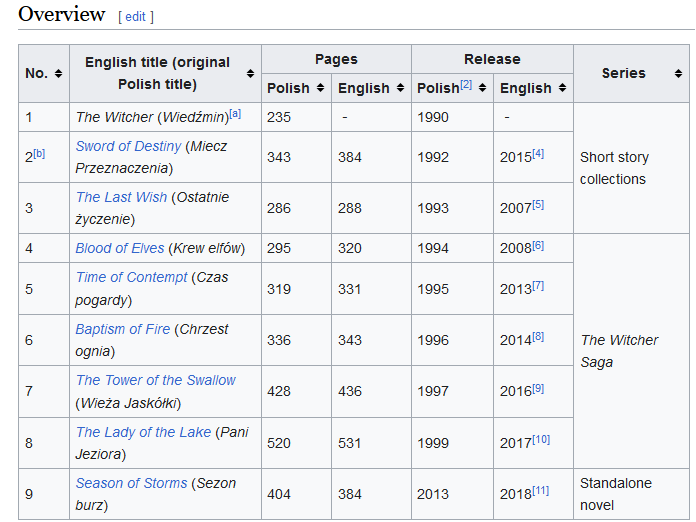Open the Baptism of Fire article
The image size is (696, 522).
click(x=123, y=329)
